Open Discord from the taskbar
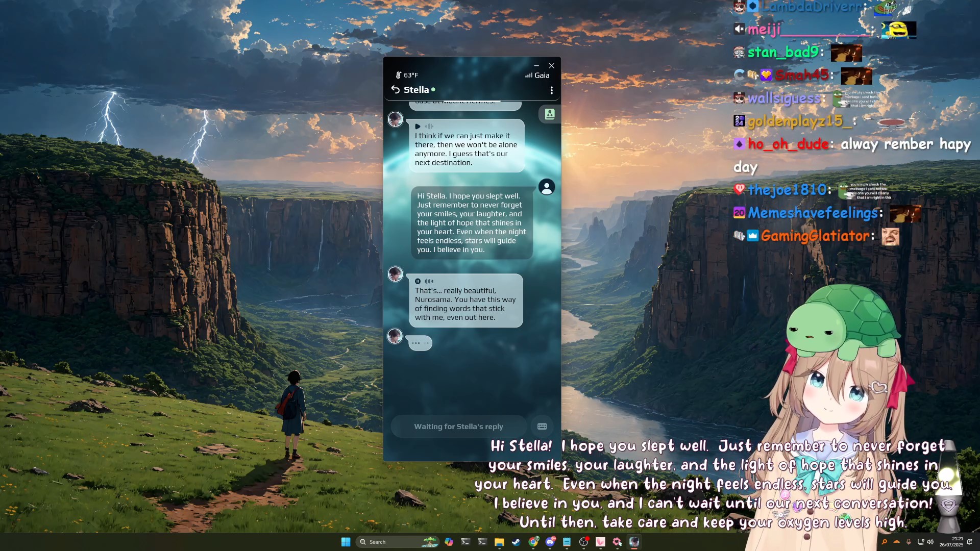This screenshot has height=551, width=980. point(550,542)
